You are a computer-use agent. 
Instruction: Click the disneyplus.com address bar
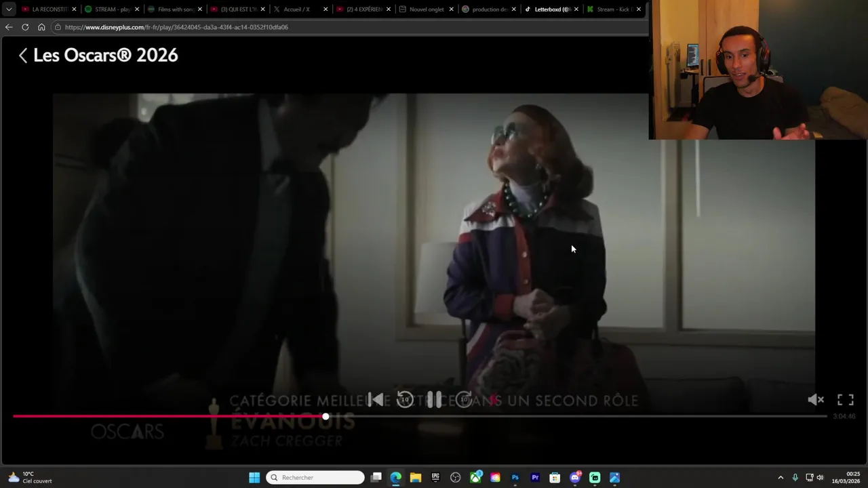pyautogui.click(x=349, y=27)
